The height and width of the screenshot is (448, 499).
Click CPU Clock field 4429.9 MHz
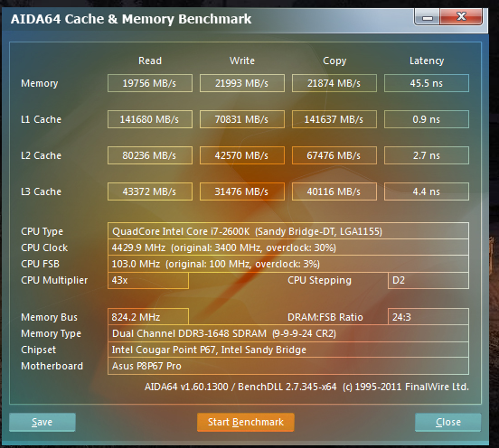(x=288, y=247)
